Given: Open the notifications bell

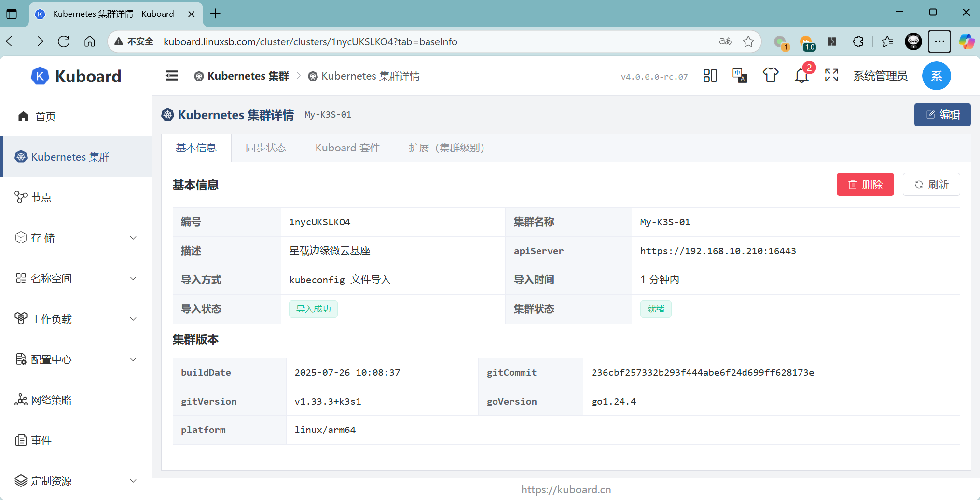Looking at the screenshot, I should (x=801, y=76).
